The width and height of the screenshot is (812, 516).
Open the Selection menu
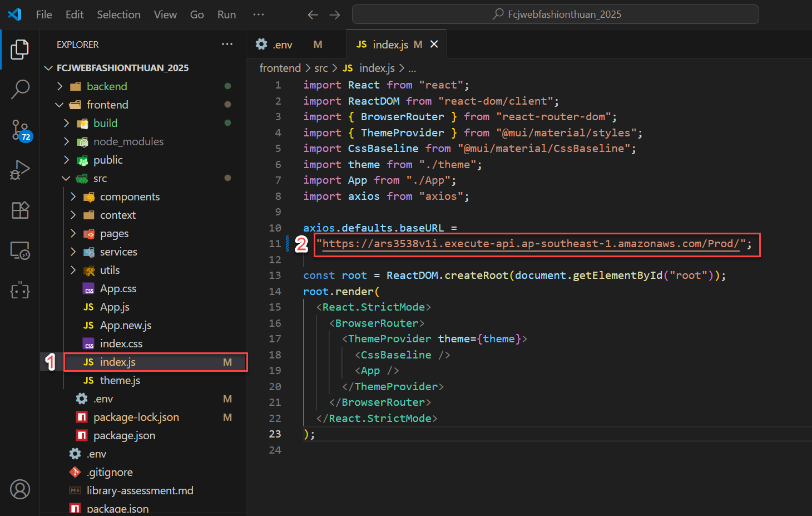pyautogui.click(x=118, y=14)
